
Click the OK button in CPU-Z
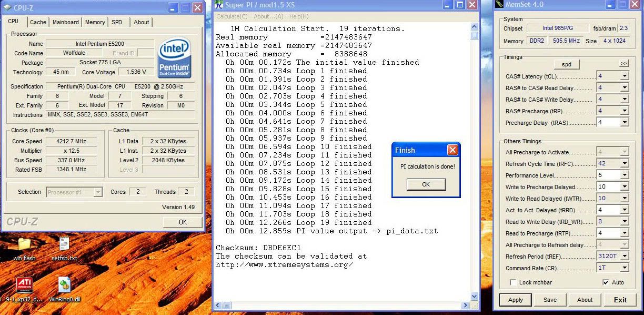pyautogui.click(x=183, y=222)
